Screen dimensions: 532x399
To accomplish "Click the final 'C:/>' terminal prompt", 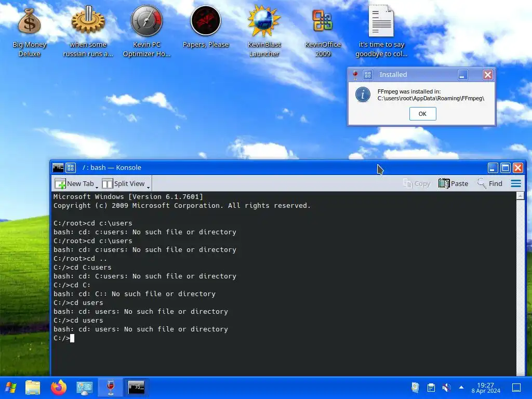I will coord(62,338).
